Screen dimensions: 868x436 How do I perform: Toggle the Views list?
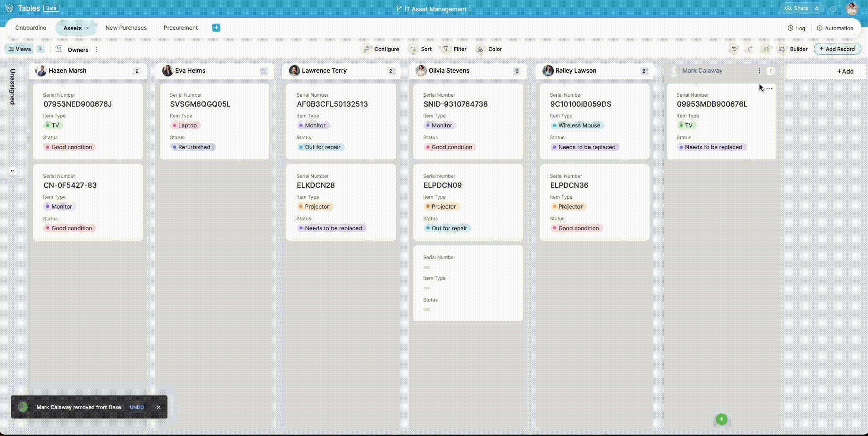point(19,49)
